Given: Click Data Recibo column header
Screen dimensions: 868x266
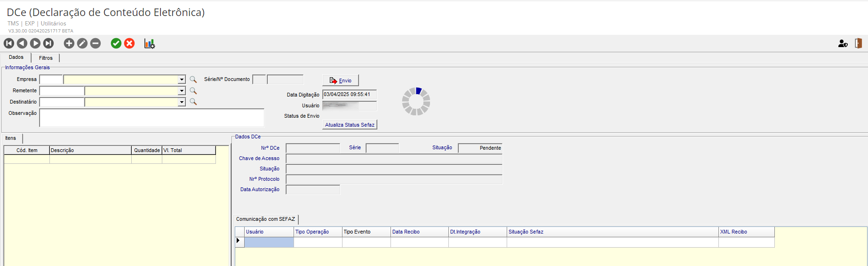Looking at the screenshot, I should click(420, 232).
